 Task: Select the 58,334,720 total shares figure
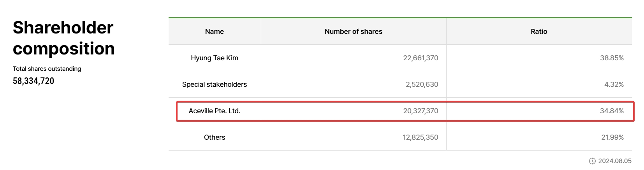(33, 81)
